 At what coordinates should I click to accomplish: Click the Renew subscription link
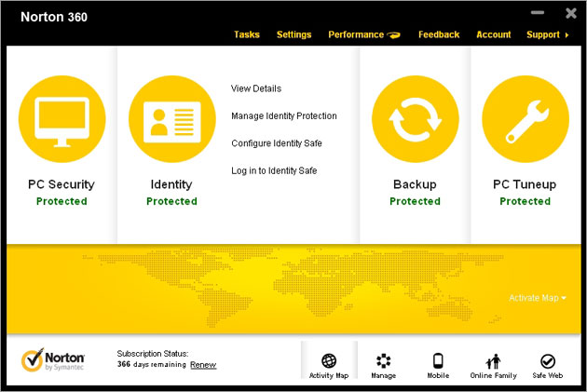(203, 365)
